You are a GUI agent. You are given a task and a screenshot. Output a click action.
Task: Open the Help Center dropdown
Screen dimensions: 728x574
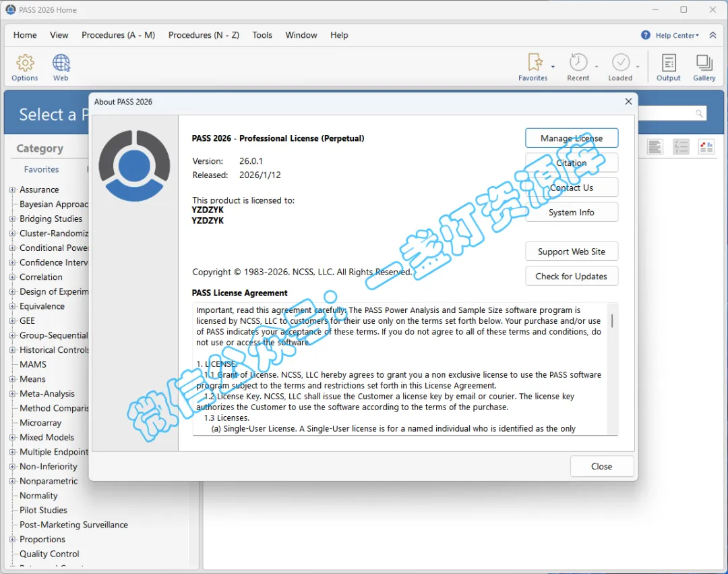677,35
